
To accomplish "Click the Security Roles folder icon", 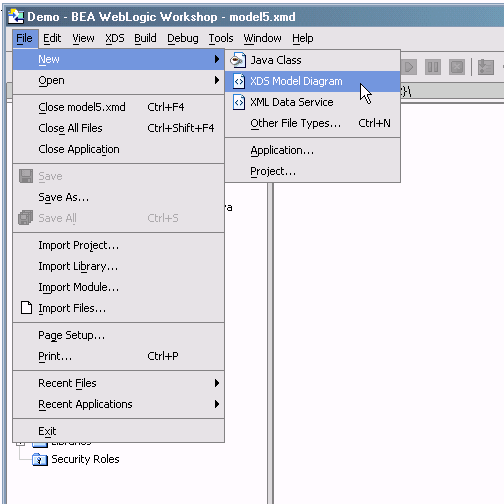I will coord(40,460).
